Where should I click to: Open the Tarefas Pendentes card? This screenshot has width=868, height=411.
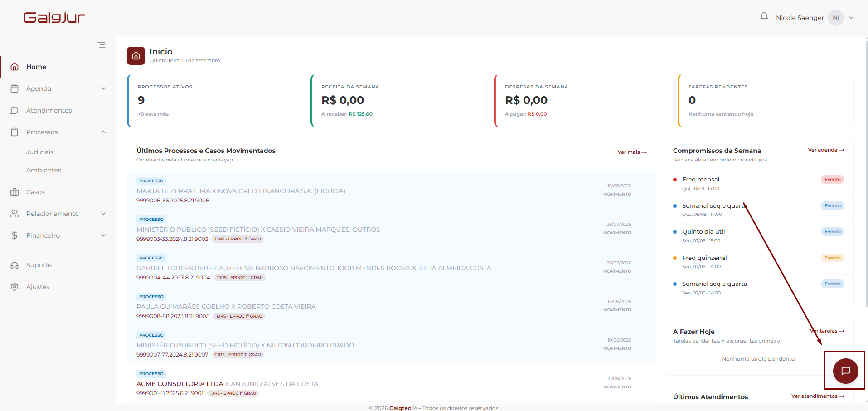point(766,101)
